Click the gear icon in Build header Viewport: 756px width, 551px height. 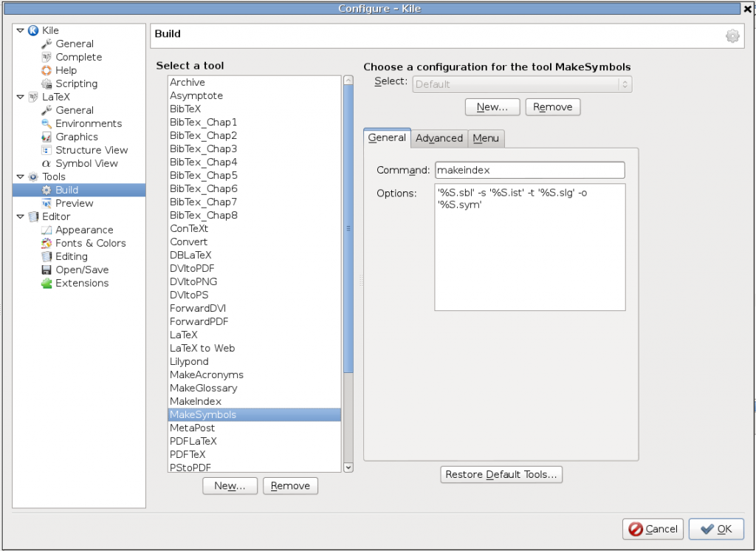pos(732,35)
